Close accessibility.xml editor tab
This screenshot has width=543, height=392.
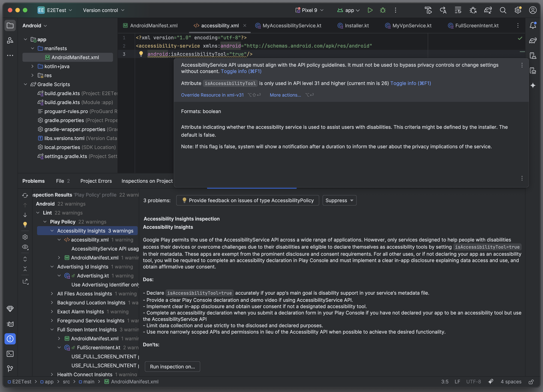(245, 25)
